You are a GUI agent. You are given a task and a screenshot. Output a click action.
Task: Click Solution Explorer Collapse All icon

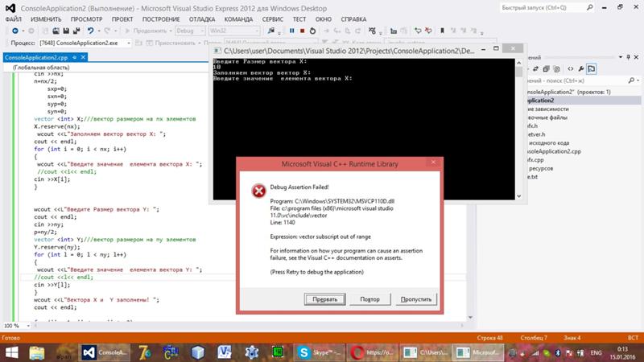click(546, 69)
